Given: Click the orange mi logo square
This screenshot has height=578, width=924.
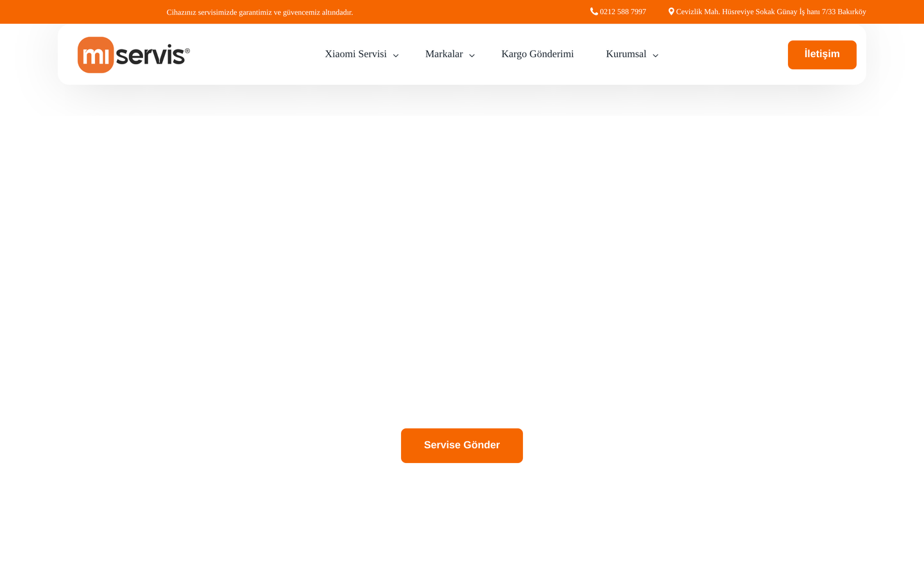Looking at the screenshot, I should click(96, 55).
